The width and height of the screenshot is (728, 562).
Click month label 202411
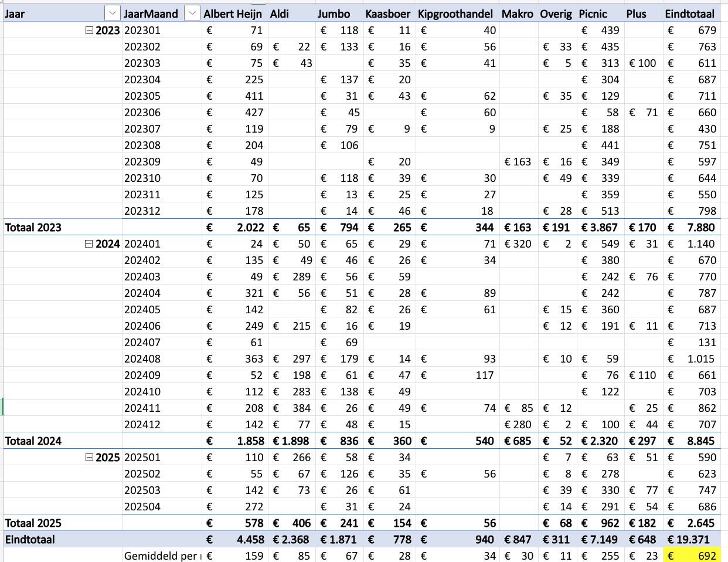(x=142, y=408)
